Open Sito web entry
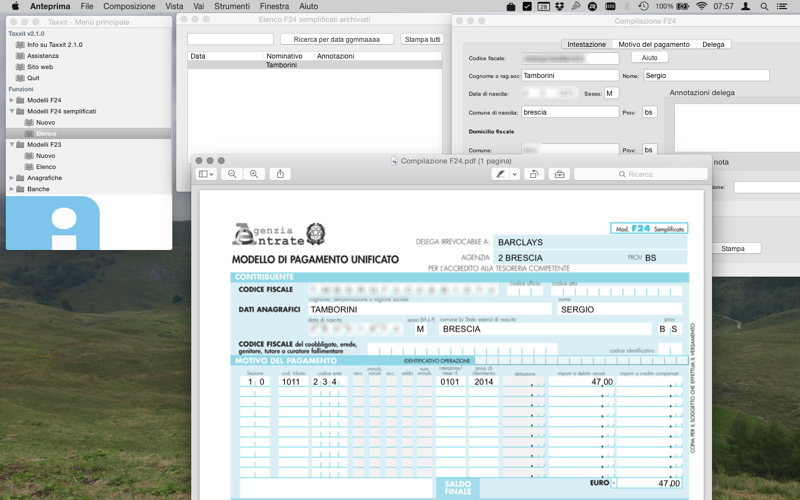Viewport: 800px width, 500px height. coord(40,67)
